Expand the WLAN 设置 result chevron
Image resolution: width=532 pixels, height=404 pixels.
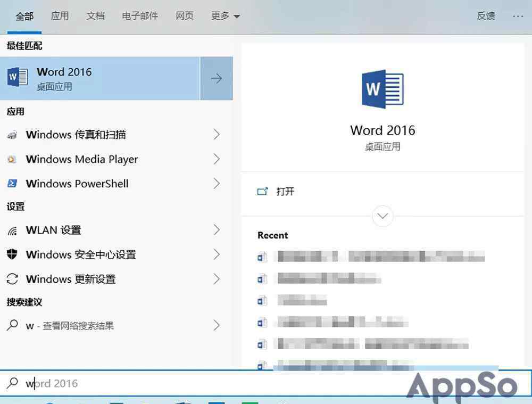click(x=217, y=230)
